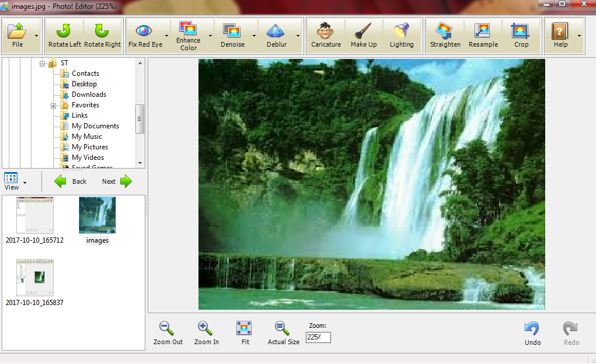Image resolution: width=596 pixels, height=364 pixels.
Task: Open the File toolbar button
Action: click(17, 36)
